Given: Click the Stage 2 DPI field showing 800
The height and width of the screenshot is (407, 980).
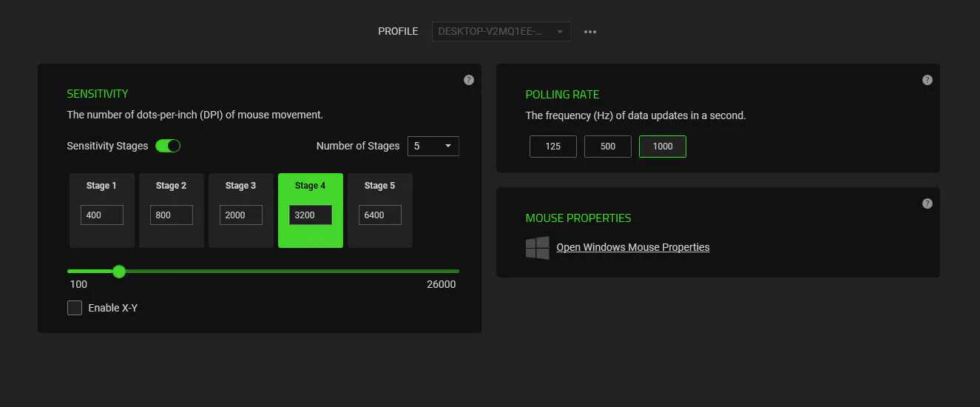Looking at the screenshot, I should point(172,215).
